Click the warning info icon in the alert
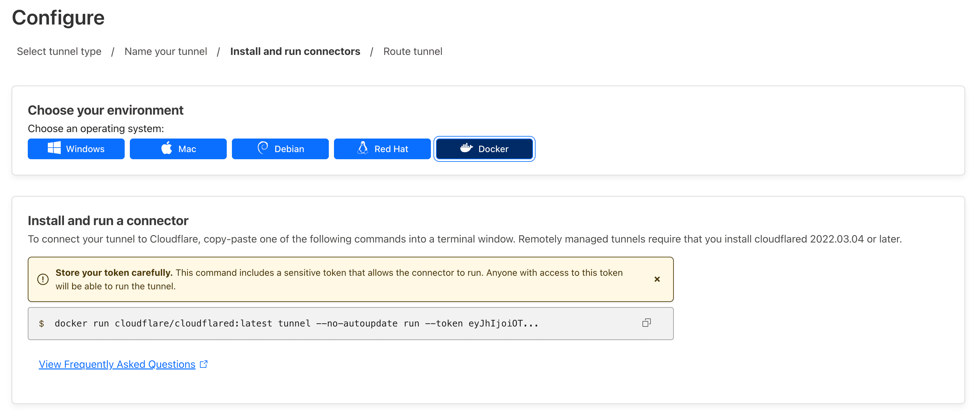The height and width of the screenshot is (414, 980). pos(43,279)
